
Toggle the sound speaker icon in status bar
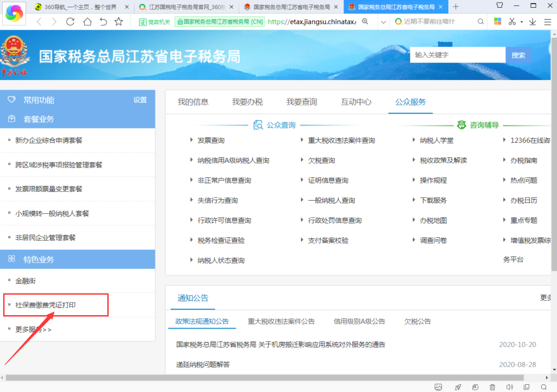(x=510, y=387)
